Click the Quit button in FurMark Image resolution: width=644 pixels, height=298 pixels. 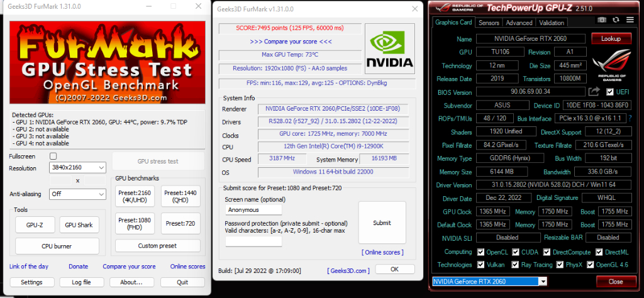(182, 282)
